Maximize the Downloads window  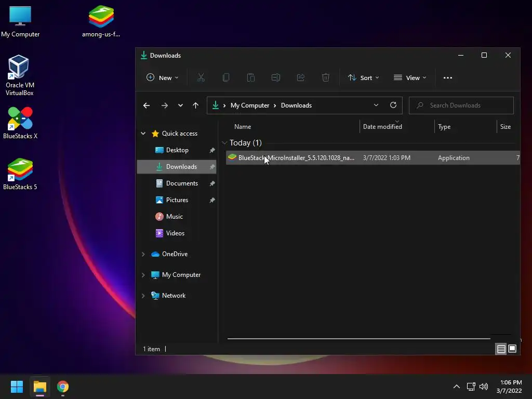pos(484,55)
